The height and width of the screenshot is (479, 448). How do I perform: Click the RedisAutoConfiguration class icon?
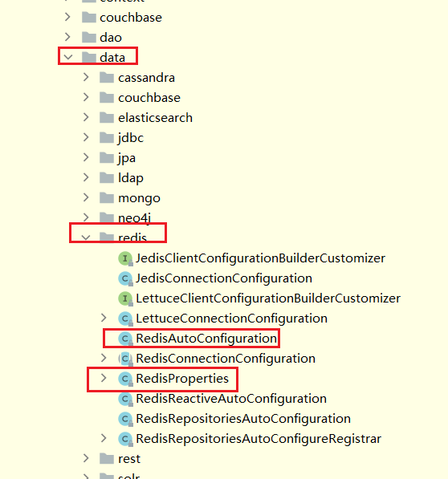(125, 339)
